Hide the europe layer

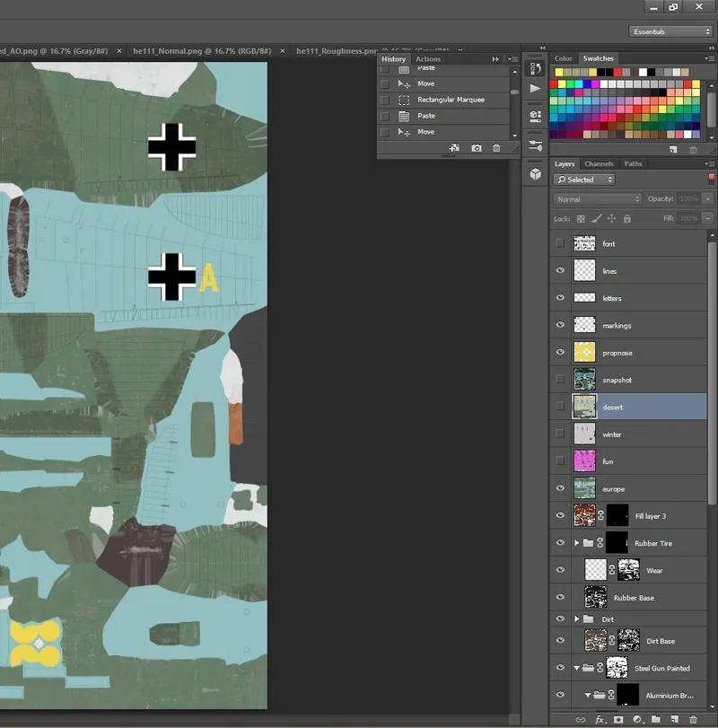[x=561, y=488]
